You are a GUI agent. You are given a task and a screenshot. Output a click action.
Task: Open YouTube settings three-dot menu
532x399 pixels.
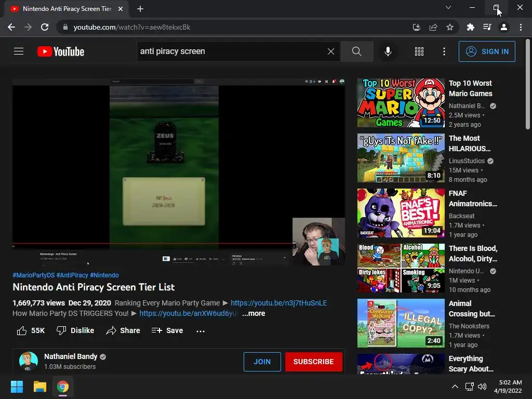point(444,51)
